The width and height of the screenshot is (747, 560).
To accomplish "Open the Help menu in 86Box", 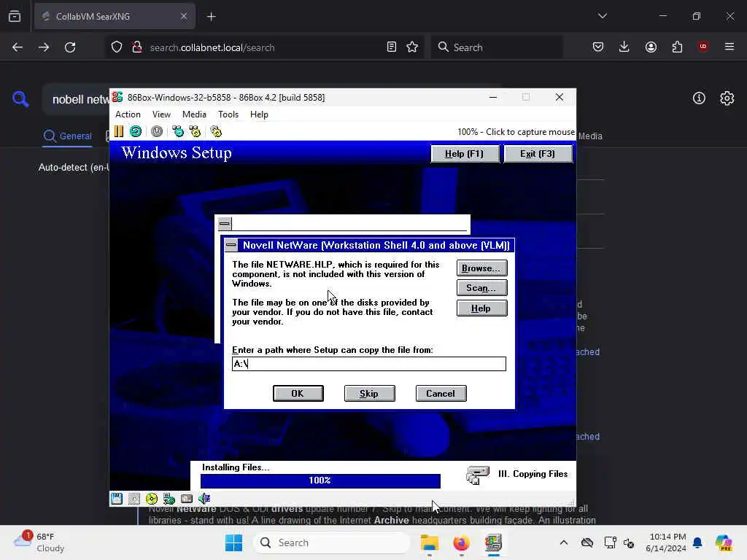I will [x=259, y=114].
